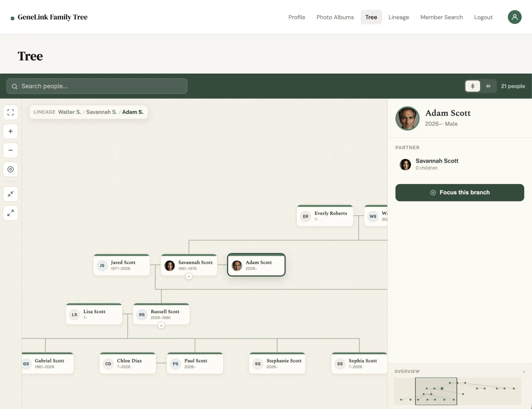Screen dimensions: 532x409
Task: Click the center-on-target icon
Action: pos(11,169)
